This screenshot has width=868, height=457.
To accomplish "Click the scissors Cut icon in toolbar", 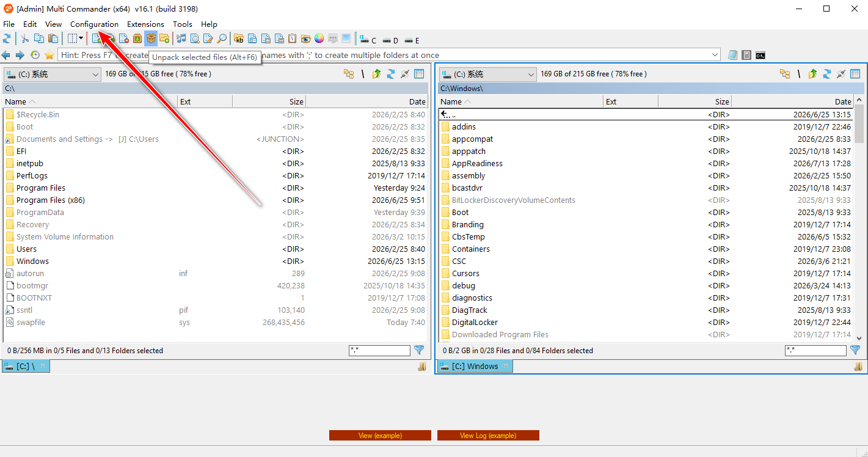I will tap(25, 38).
